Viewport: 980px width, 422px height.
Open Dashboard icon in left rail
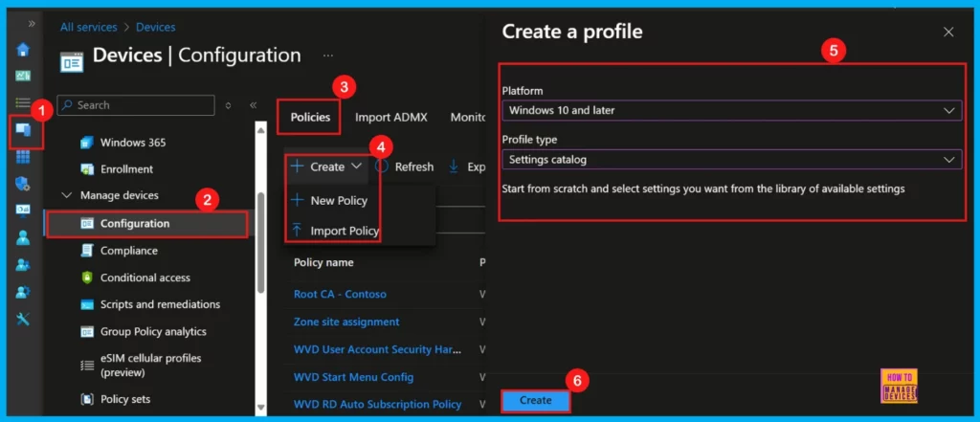[23, 76]
